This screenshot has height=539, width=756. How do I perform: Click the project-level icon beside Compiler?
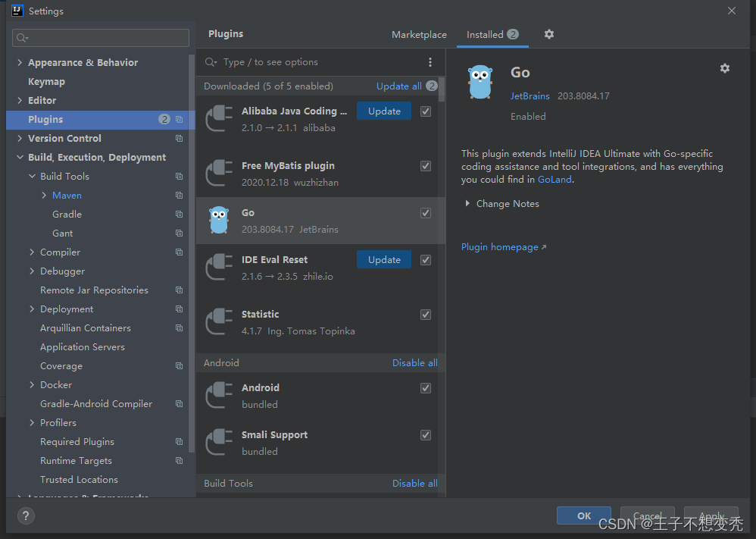(x=180, y=252)
